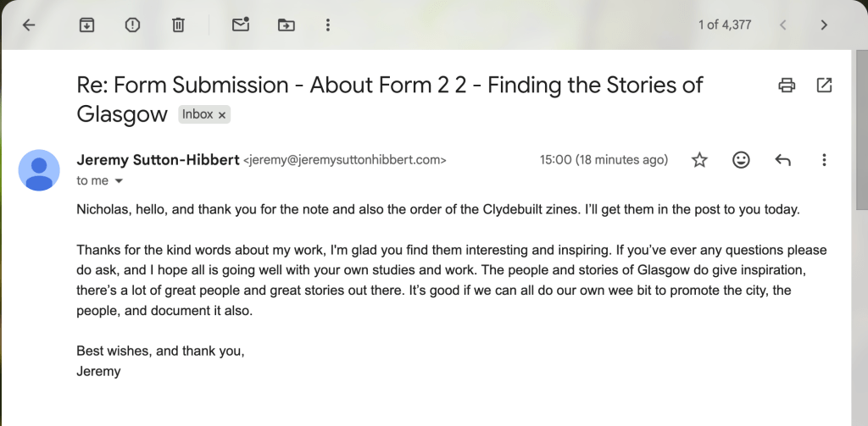
Task: Open email in a new window
Action: (824, 85)
